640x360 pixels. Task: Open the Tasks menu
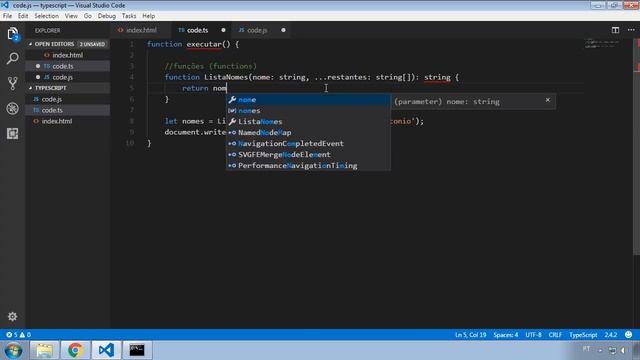(129, 16)
